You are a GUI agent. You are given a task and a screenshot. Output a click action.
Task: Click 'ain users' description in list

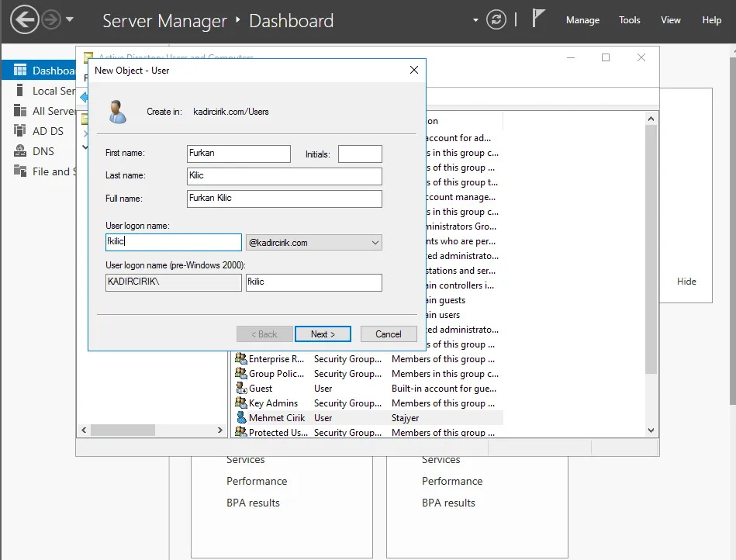point(443,315)
